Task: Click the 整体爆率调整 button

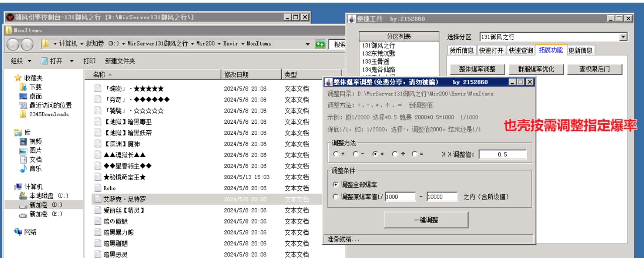Action: [477, 69]
